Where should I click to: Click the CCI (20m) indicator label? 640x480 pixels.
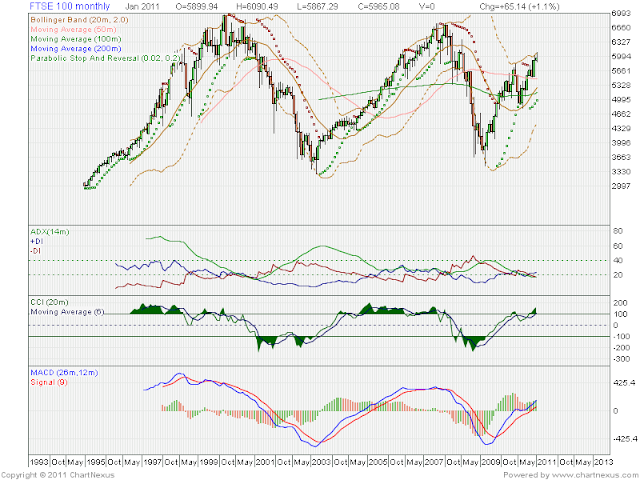(x=49, y=302)
